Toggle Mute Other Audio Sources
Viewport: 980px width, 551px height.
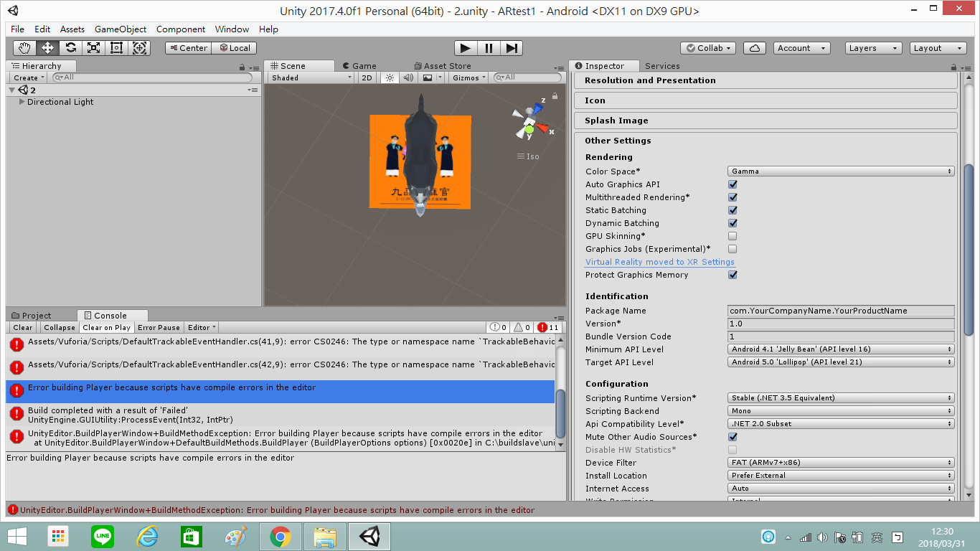732,437
